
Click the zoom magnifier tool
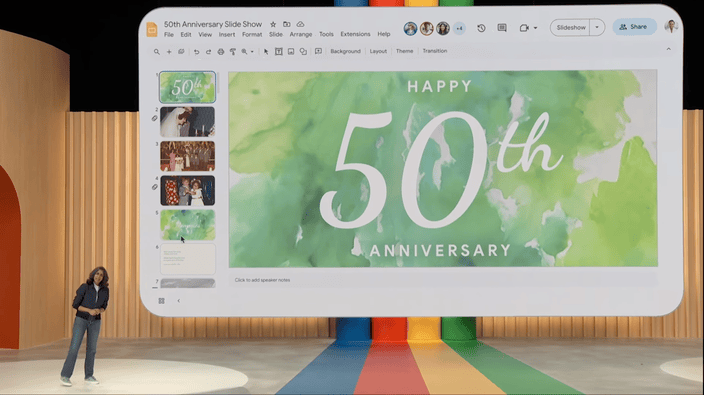(245, 52)
